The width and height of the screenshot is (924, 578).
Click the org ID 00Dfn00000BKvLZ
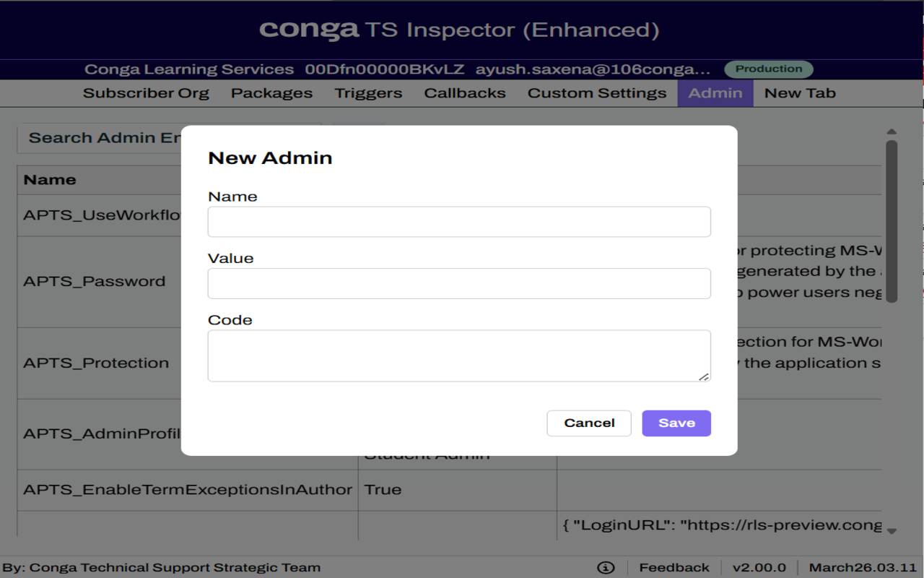coord(384,69)
